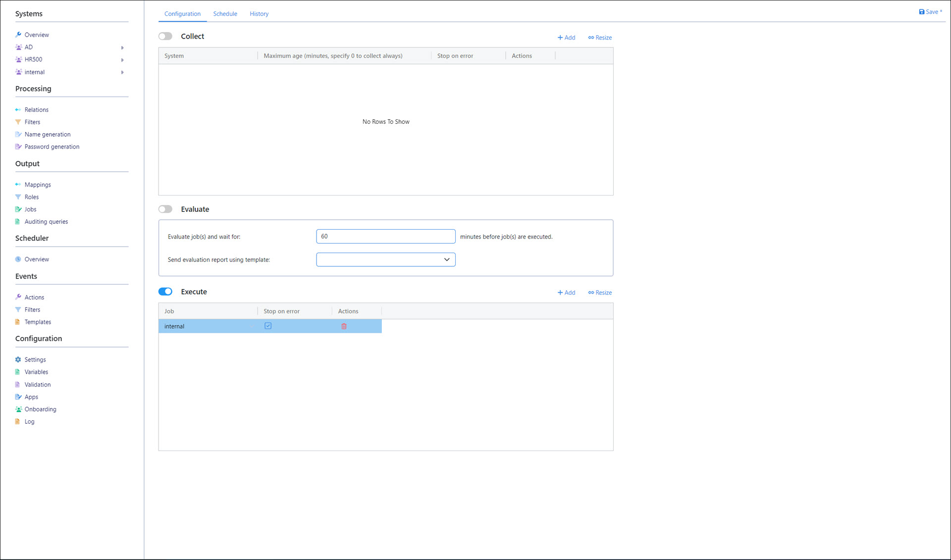Add a system to Collect
The height and width of the screenshot is (560, 951).
tap(566, 38)
